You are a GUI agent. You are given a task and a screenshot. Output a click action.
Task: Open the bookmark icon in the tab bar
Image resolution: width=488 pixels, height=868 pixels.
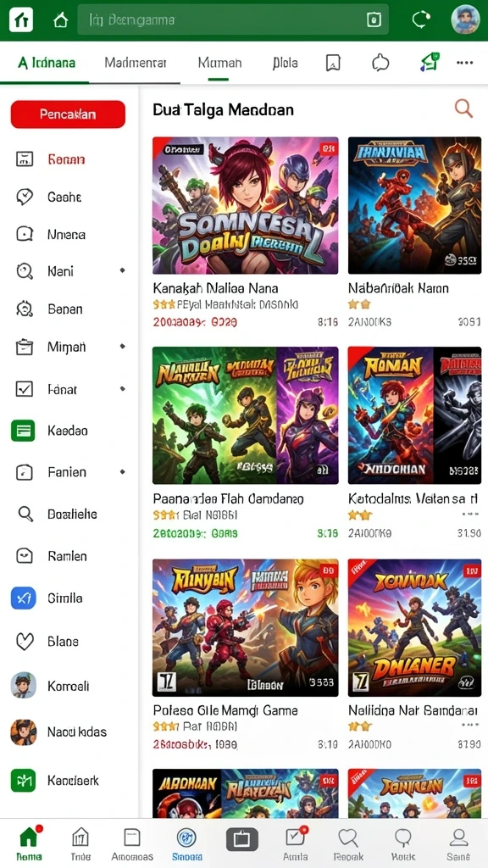point(332,63)
